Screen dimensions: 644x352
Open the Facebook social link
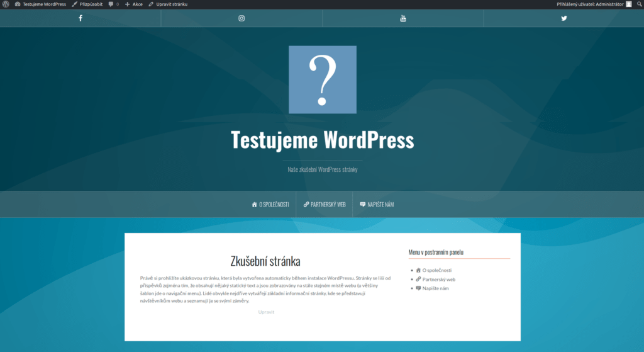80,18
